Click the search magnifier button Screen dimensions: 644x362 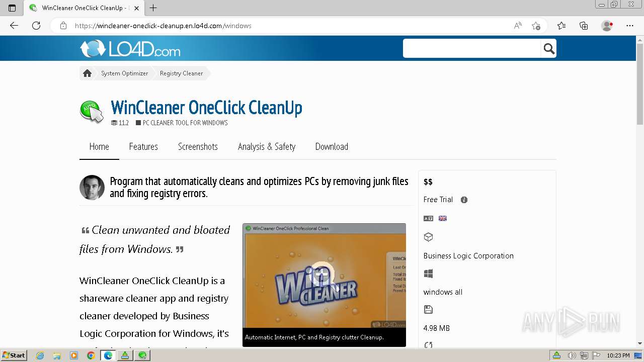pyautogui.click(x=549, y=49)
